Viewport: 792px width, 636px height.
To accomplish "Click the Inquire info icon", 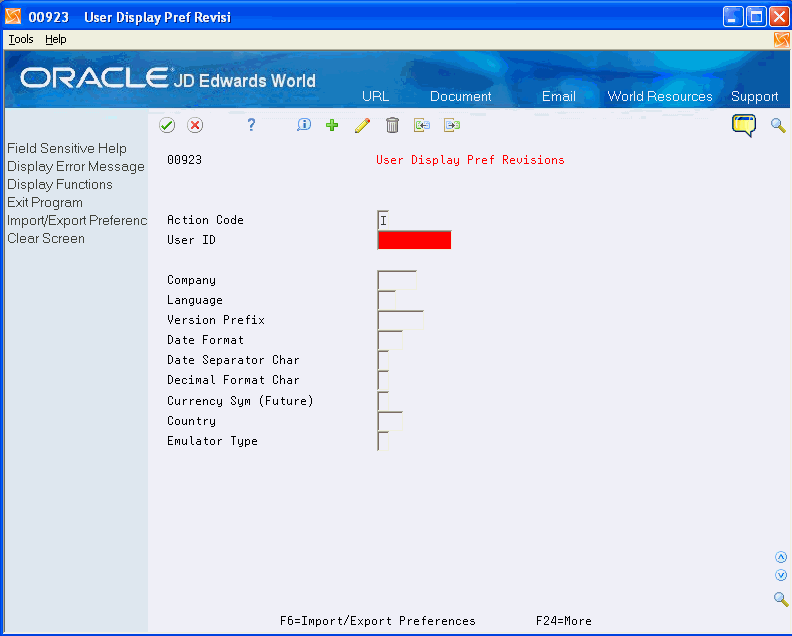I will 304,125.
